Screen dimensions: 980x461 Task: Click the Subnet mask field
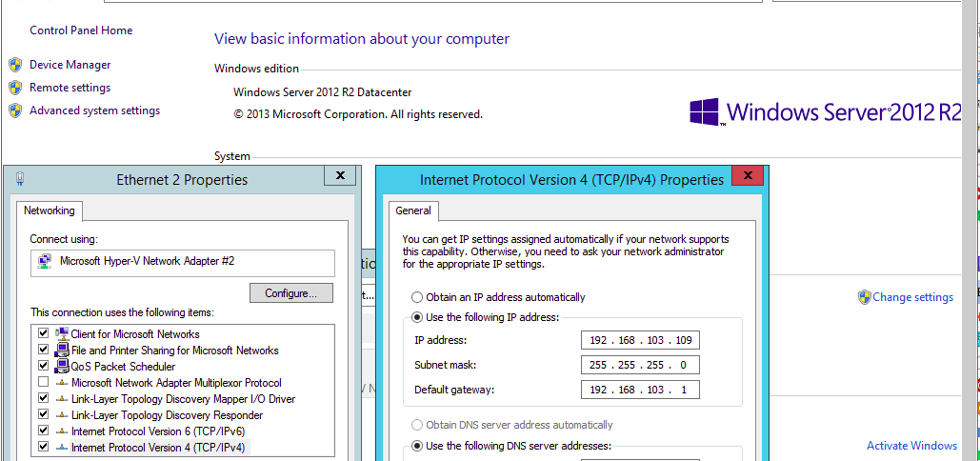point(640,365)
